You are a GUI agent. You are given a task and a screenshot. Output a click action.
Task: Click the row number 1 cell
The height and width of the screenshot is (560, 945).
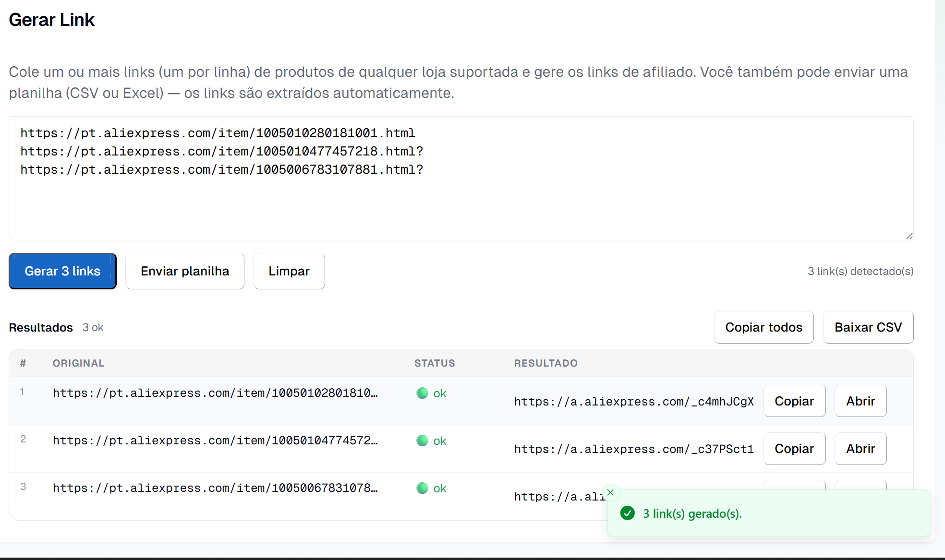(x=22, y=392)
